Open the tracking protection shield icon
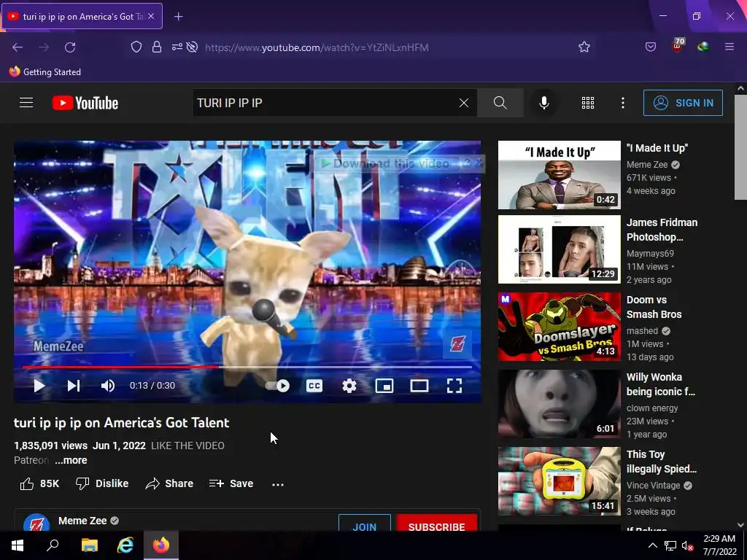This screenshot has height=560, width=747. point(136,47)
